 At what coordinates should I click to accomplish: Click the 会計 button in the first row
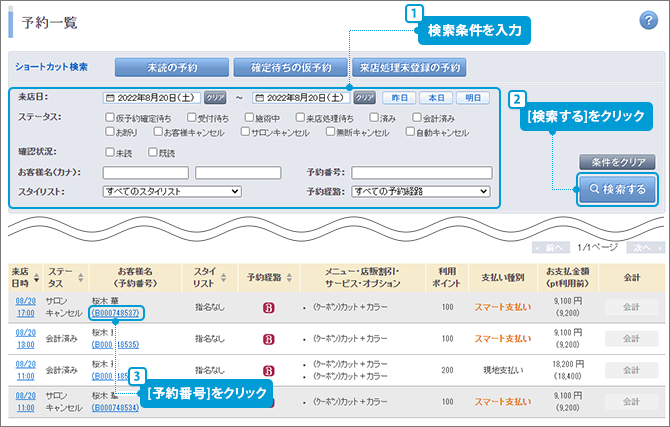click(631, 306)
